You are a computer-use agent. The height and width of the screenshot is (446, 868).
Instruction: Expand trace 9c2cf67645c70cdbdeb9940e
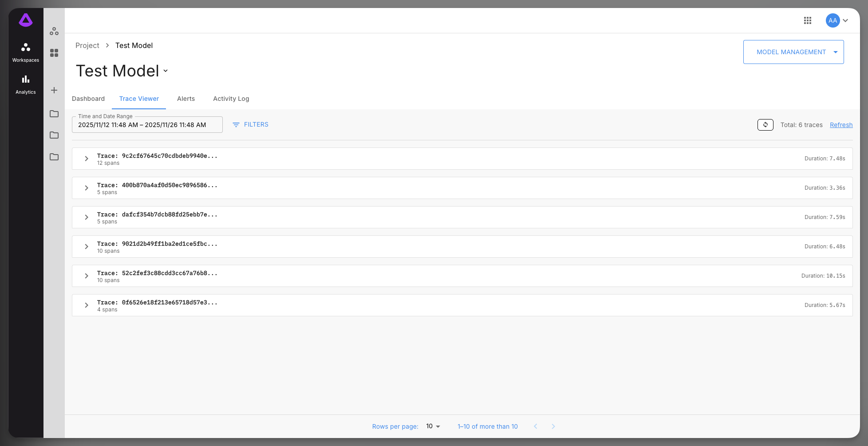pyautogui.click(x=87, y=159)
